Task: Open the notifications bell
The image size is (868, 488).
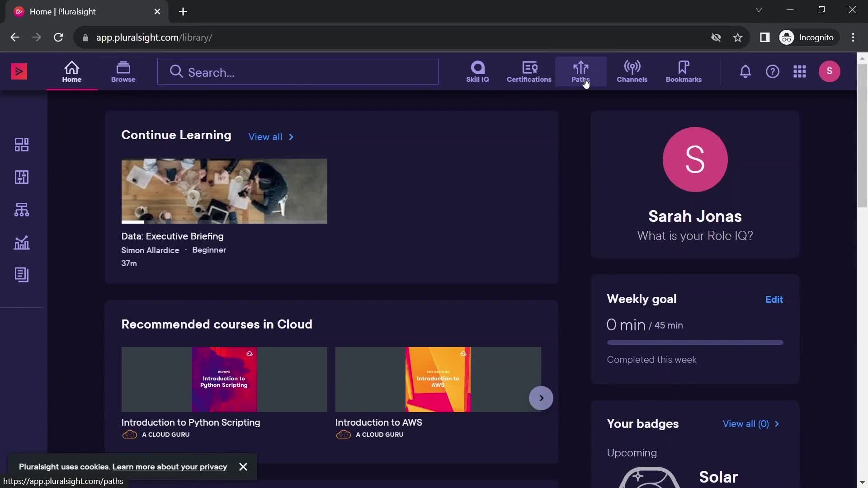Action: click(x=745, y=71)
